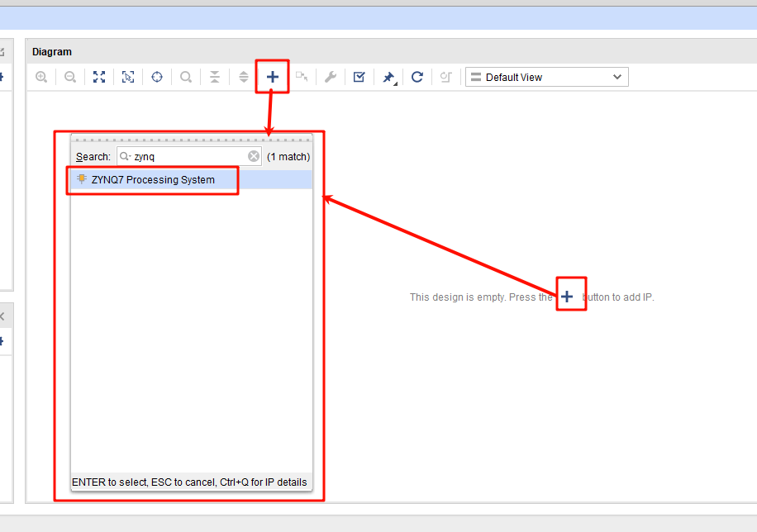
Task: Click the Validate Design checkbox icon
Action: (359, 77)
